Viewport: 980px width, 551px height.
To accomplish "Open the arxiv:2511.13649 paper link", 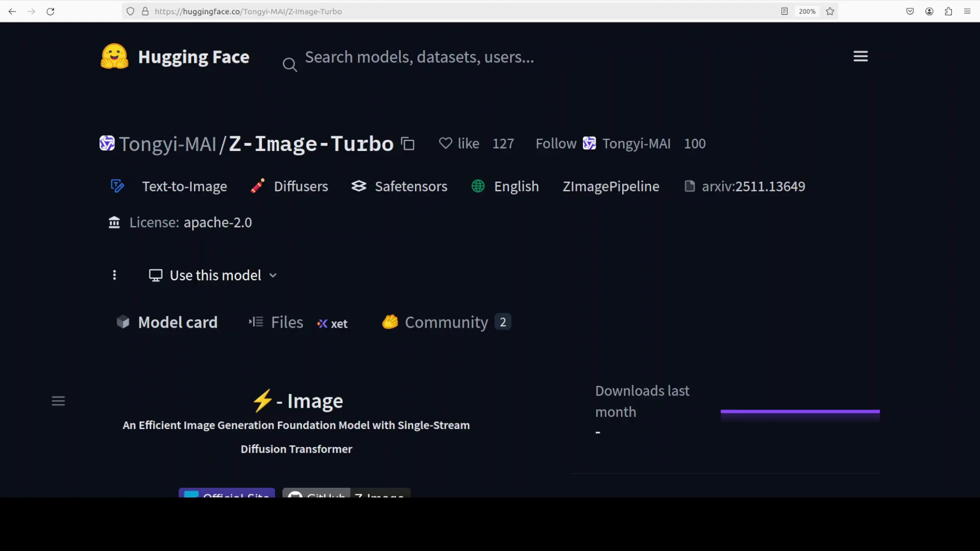I will [x=753, y=186].
